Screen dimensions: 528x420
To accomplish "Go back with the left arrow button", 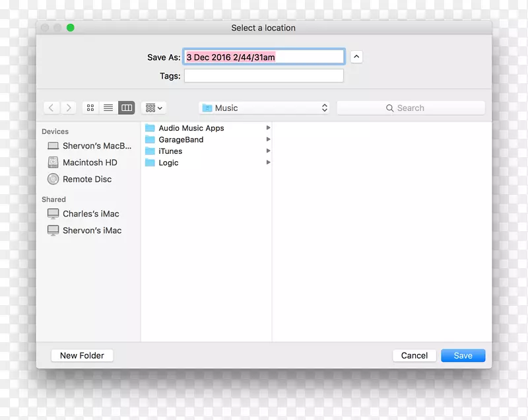I will [x=51, y=108].
